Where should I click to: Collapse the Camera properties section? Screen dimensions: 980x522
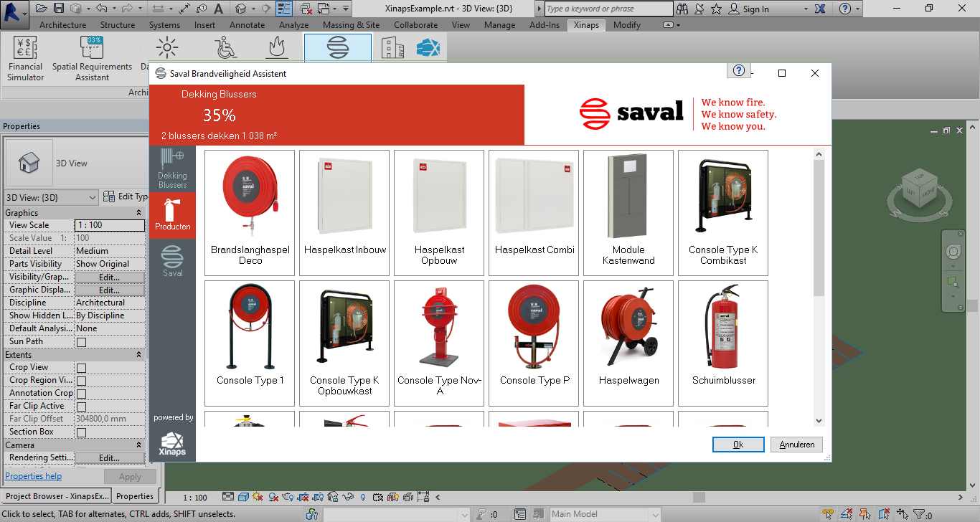click(x=138, y=445)
